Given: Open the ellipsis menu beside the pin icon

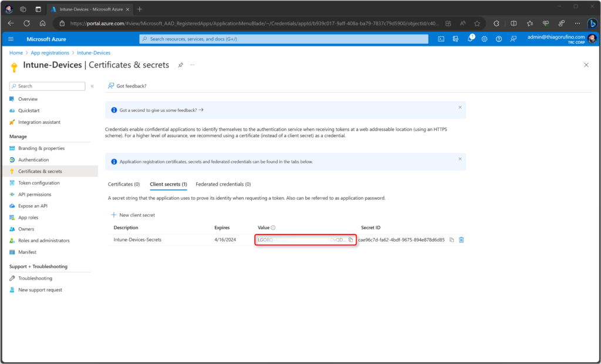Looking at the screenshot, I should pyautogui.click(x=192, y=65).
